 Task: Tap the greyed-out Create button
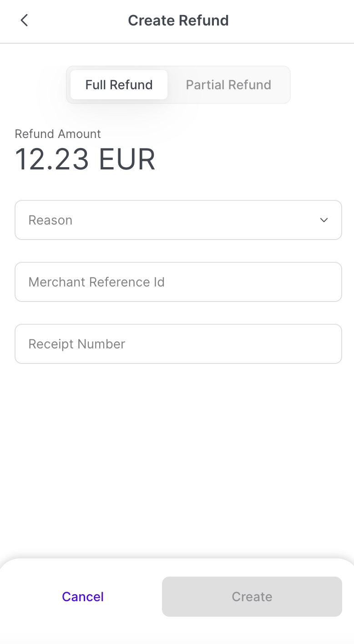tap(252, 597)
